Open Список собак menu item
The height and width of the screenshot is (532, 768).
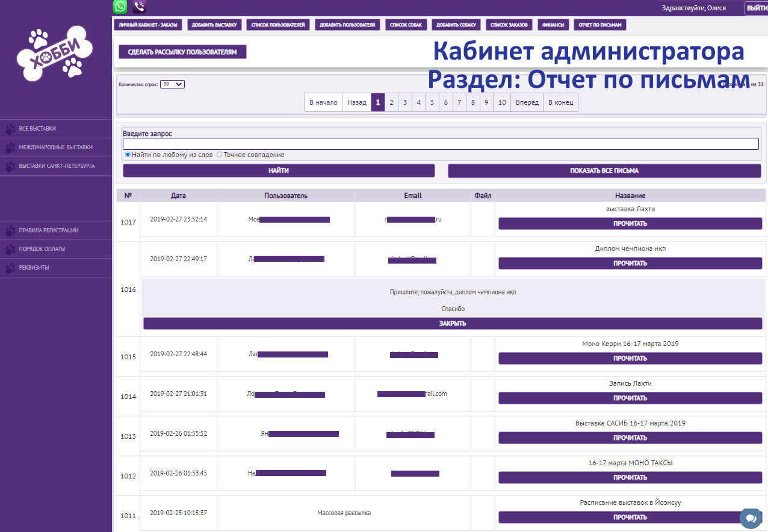(406, 25)
